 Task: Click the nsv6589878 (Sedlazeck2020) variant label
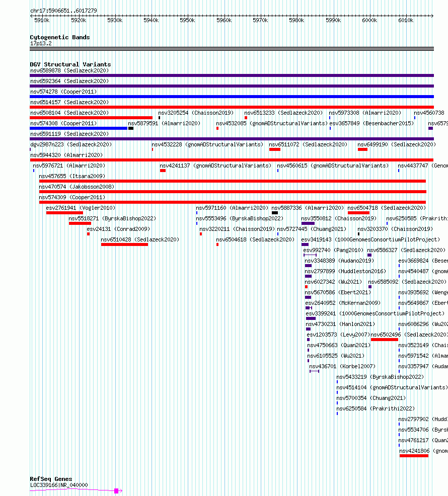point(69,70)
